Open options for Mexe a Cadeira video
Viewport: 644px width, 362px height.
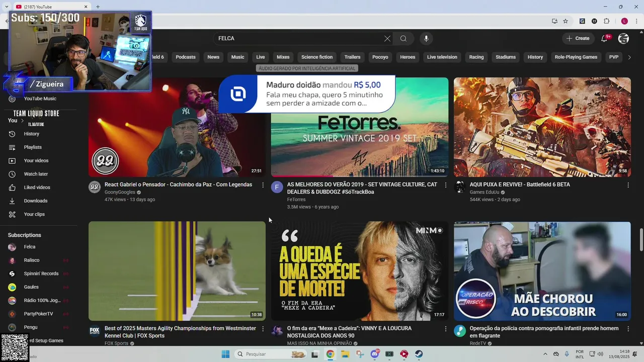coord(445,329)
